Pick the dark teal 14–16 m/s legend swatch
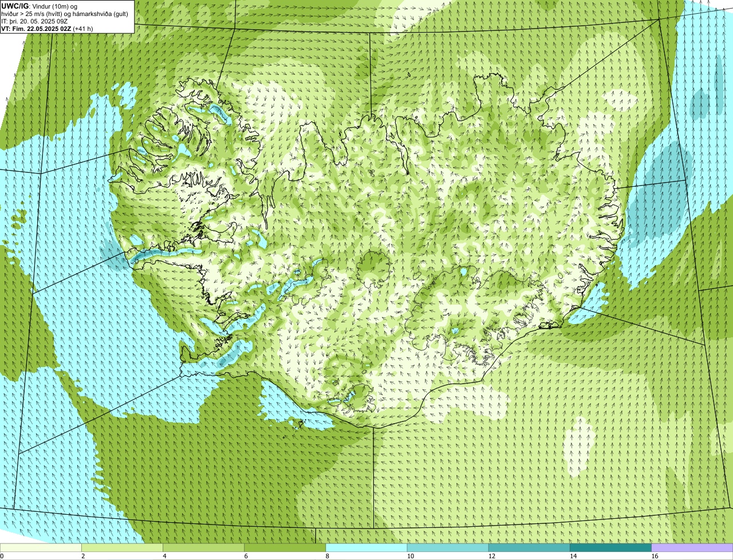 pos(610,547)
